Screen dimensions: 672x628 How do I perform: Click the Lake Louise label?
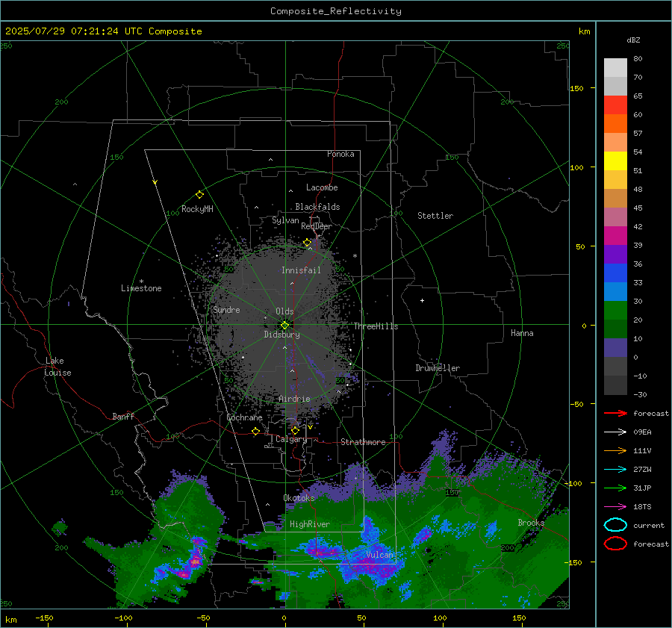coord(57,367)
